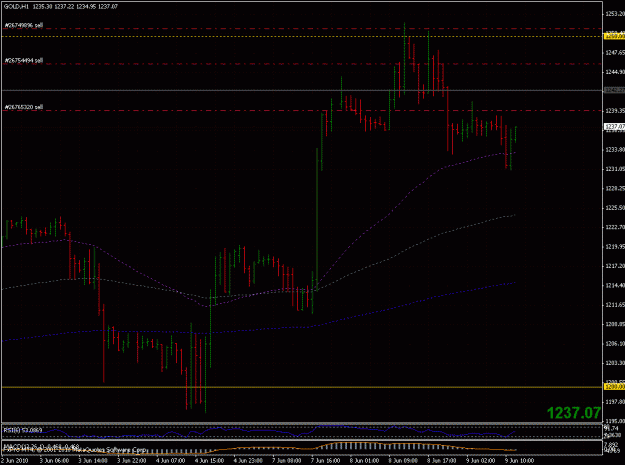Click the 9 Jun 10:00 time axis label
The image size is (625, 465).
coord(521,461)
